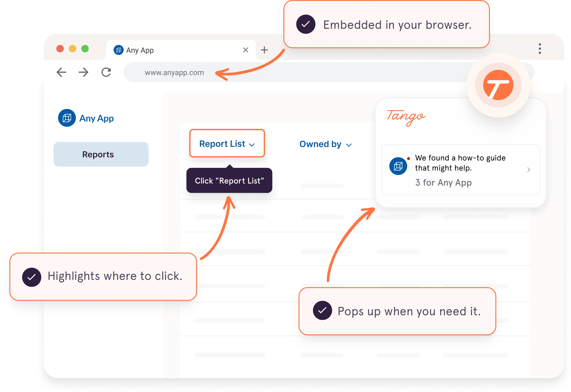Click the Any App icon in guide card
Image resolution: width=571 pixels, height=392 pixels.
click(398, 166)
